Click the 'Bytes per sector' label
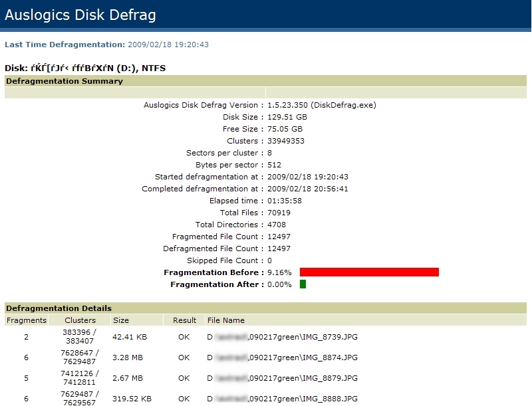The height and width of the screenshot is (406, 532). 229,165
